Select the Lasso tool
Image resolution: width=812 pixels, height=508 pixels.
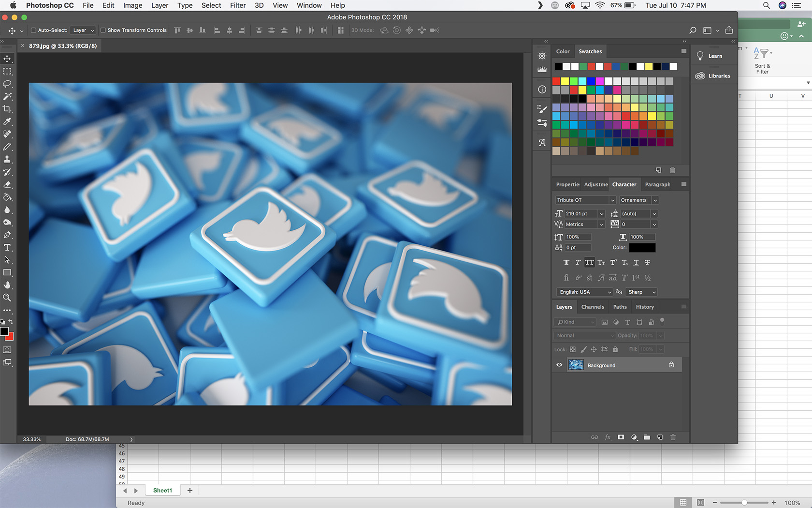pyautogui.click(x=7, y=84)
